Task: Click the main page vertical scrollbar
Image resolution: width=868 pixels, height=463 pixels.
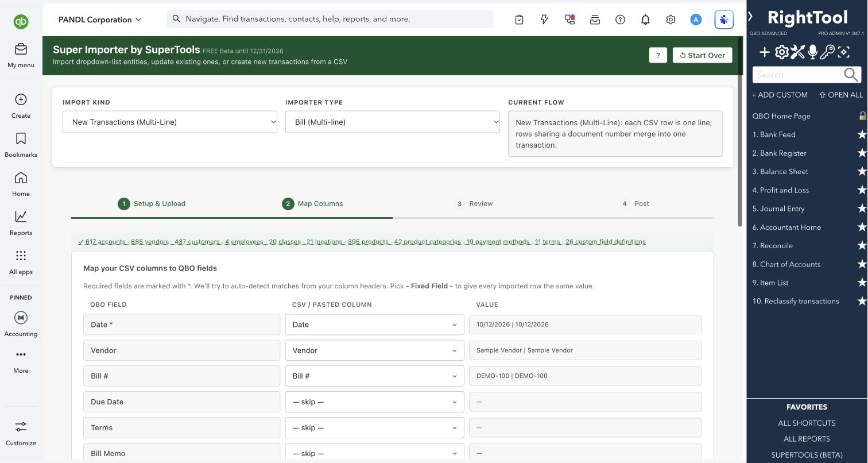Action: click(741, 132)
